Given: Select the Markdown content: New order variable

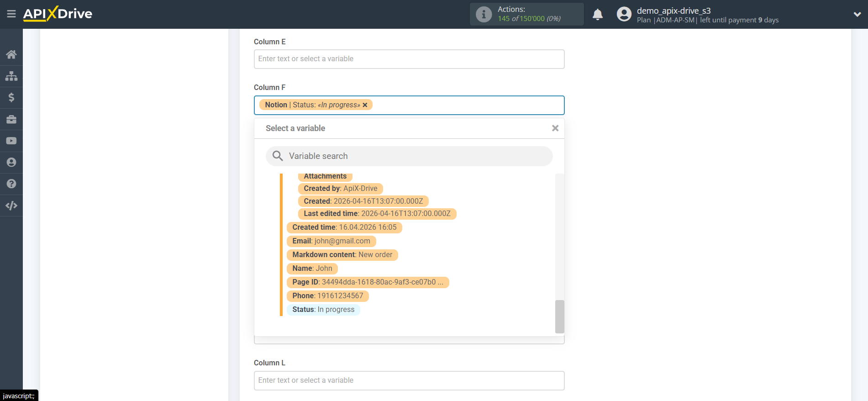Looking at the screenshot, I should coord(342,255).
